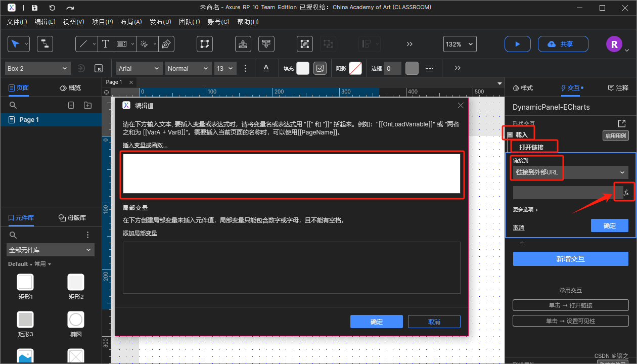Redo the last action
The image size is (637, 364).
[x=70, y=8]
